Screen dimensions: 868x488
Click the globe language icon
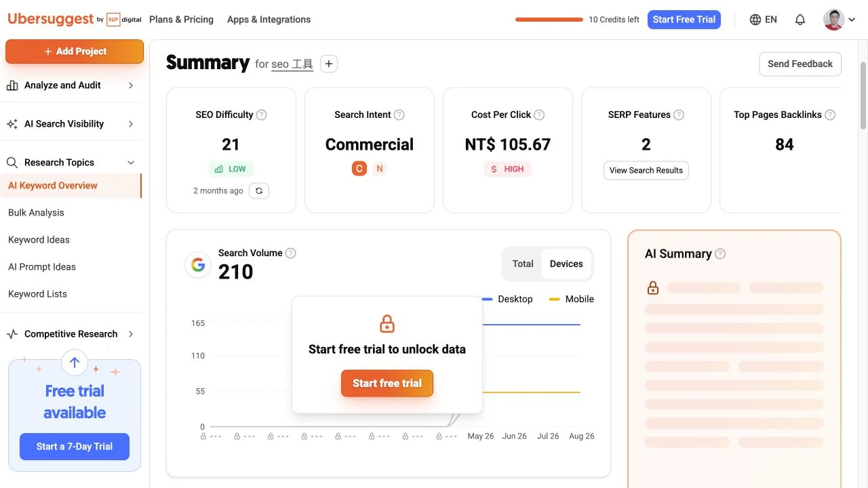755,20
